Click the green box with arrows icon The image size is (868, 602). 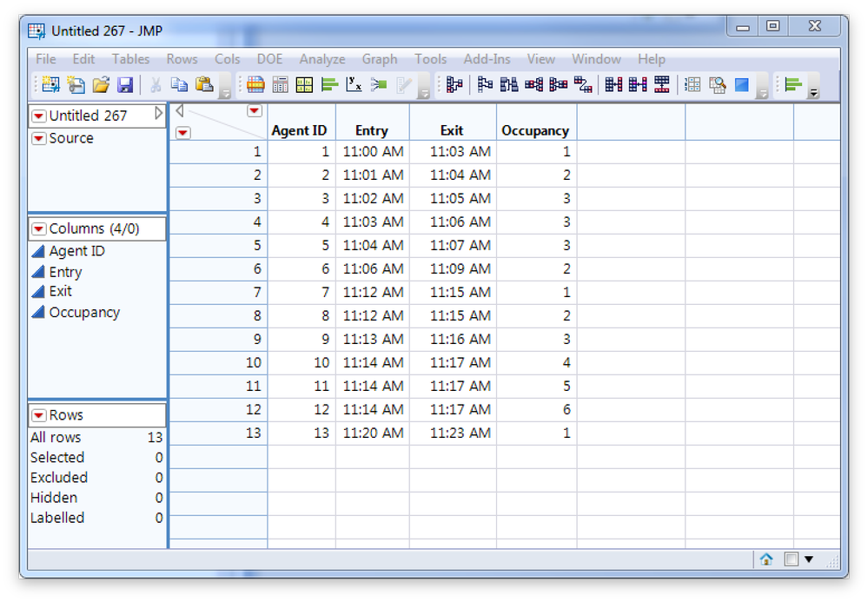click(x=379, y=84)
